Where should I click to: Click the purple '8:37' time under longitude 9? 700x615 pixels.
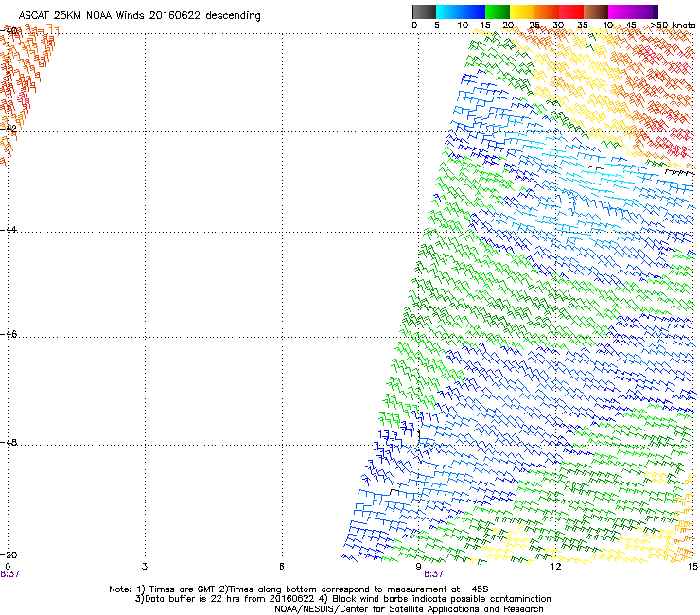click(433, 574)
